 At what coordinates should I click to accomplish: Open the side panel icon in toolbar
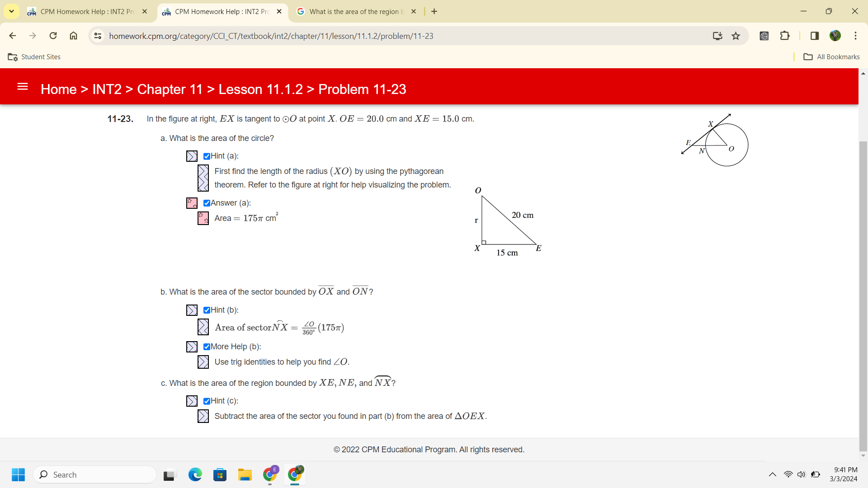pyautogui.click(x=814, y=36)
